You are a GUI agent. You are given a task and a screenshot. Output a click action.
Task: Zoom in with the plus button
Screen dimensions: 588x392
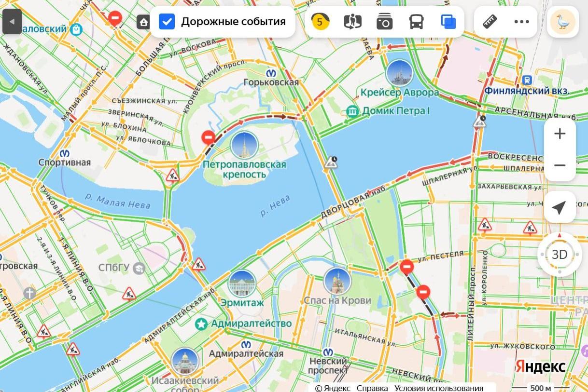[x=560, y=134]
